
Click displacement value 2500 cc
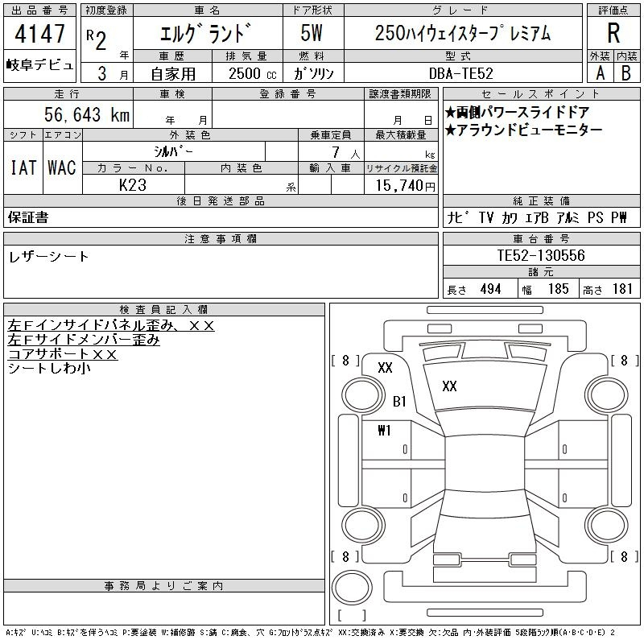[253, 74]
